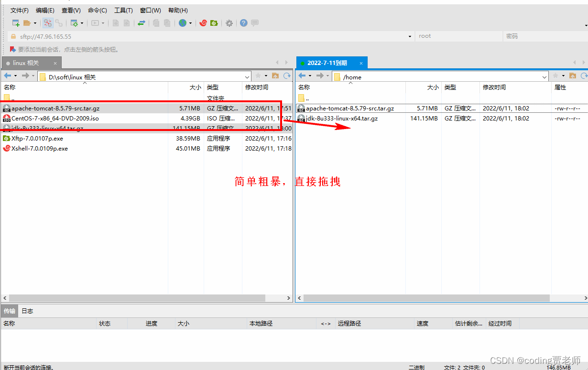Switch to the 传输 tab
This screenshot has height=370, width=588.
(10, 311)
